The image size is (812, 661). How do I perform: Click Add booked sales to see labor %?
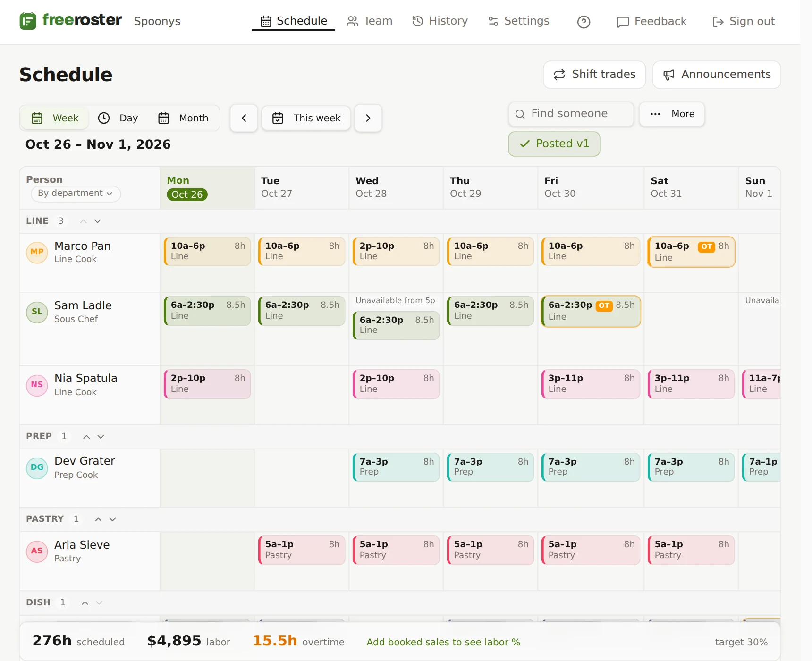443,642
